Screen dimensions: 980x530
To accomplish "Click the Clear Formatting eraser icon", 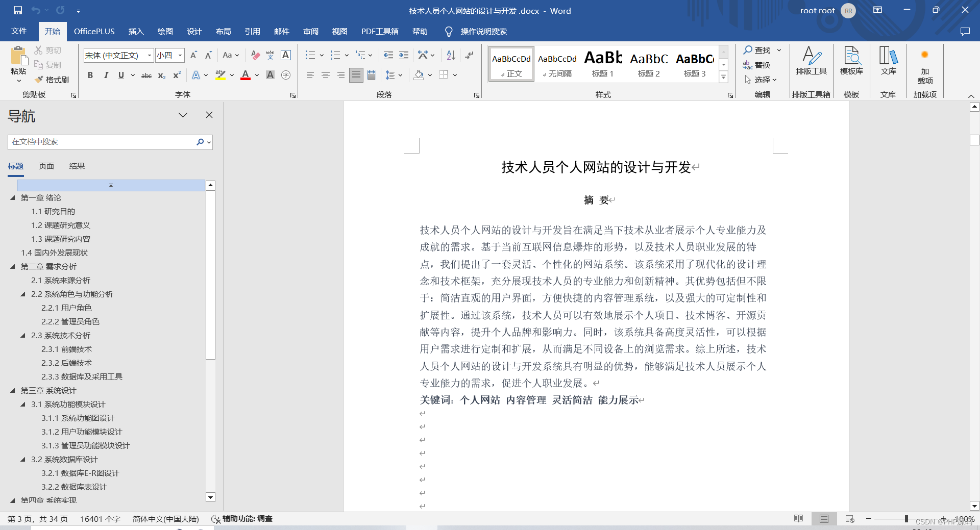I will coord(256,55).
